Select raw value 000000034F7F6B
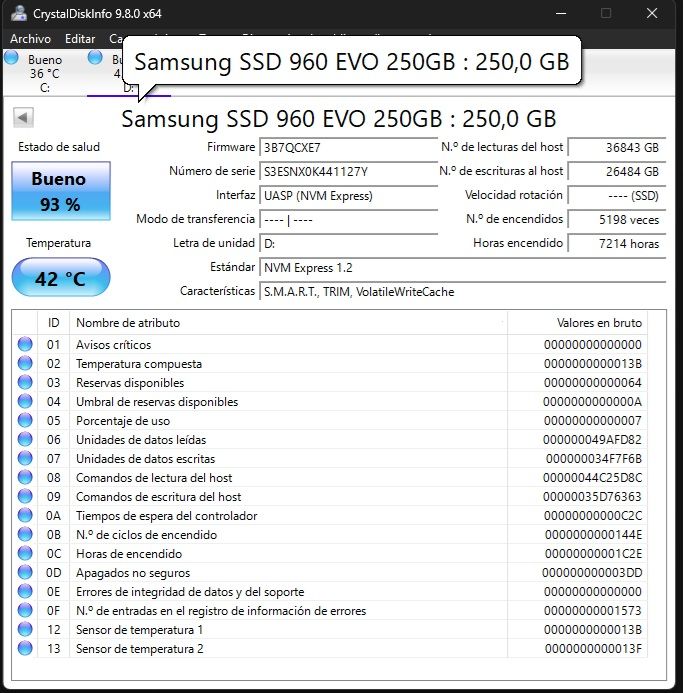 (x=594, y=459)
